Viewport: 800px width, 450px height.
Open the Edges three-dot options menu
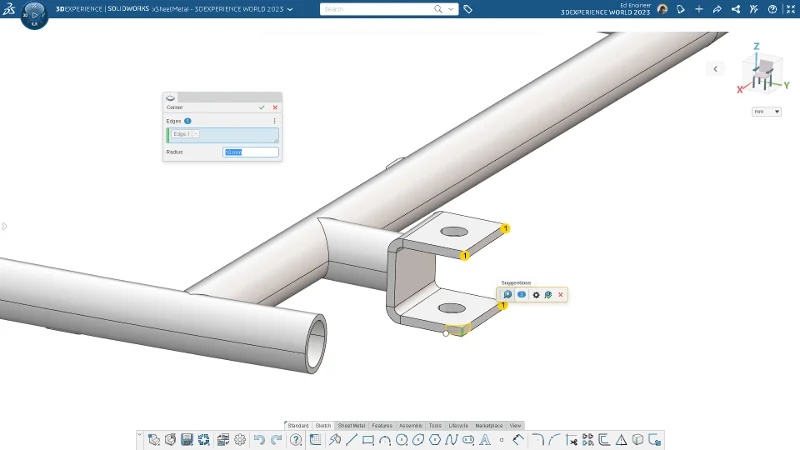pos(275,121)
